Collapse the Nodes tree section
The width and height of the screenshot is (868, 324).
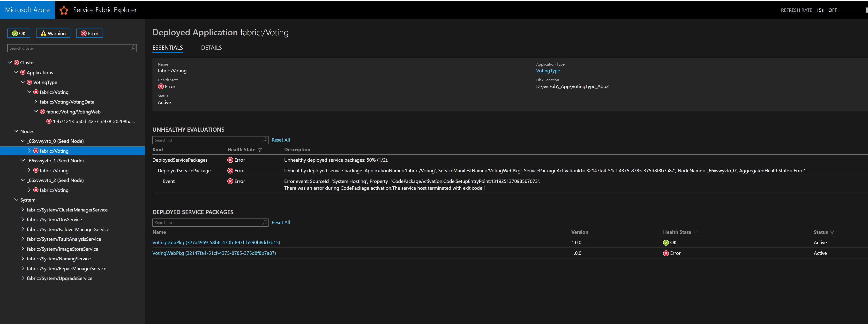pos(16,131)
